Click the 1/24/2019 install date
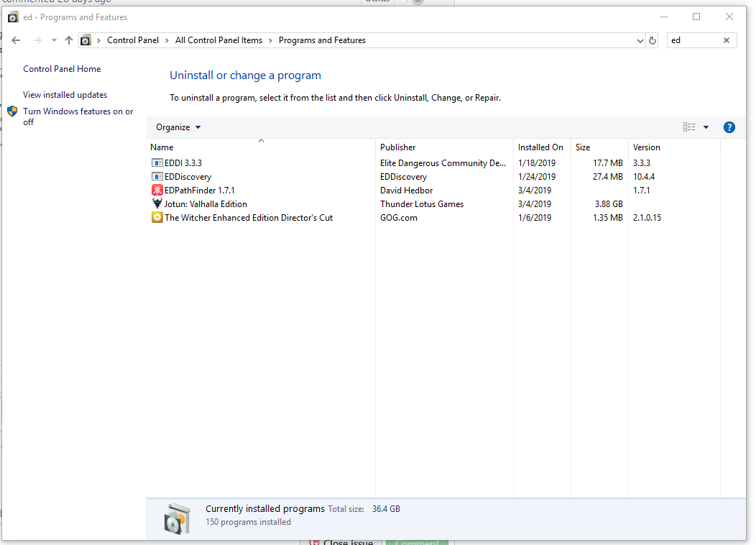Screen dimensions: 756x545 pos(537,177)
